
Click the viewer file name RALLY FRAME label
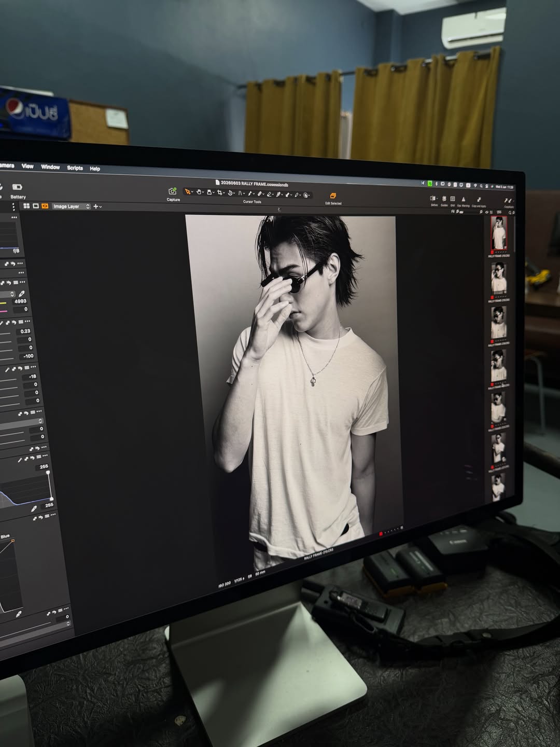click(x=319, y=554)
